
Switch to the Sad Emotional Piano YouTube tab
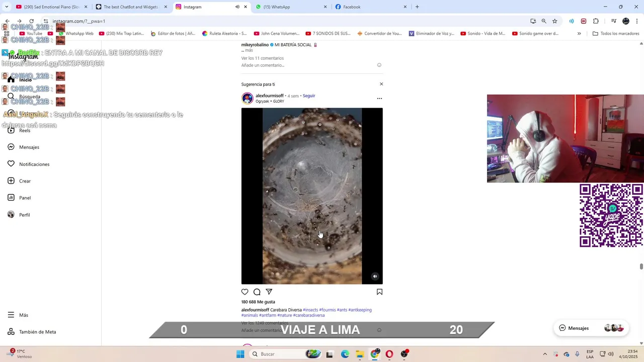(x=51, y=7)
